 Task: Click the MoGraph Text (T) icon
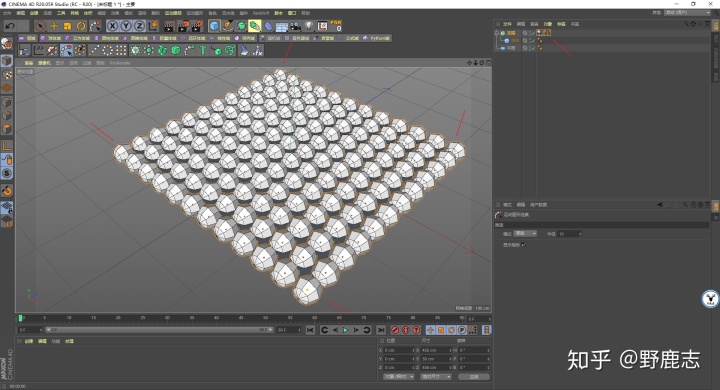coord(202,50)
